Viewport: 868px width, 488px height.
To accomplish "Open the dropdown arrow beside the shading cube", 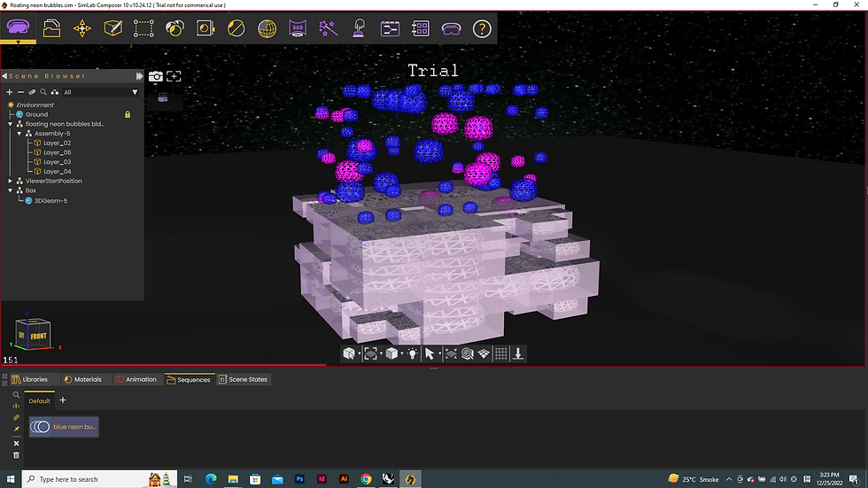I will pos(402,354).
